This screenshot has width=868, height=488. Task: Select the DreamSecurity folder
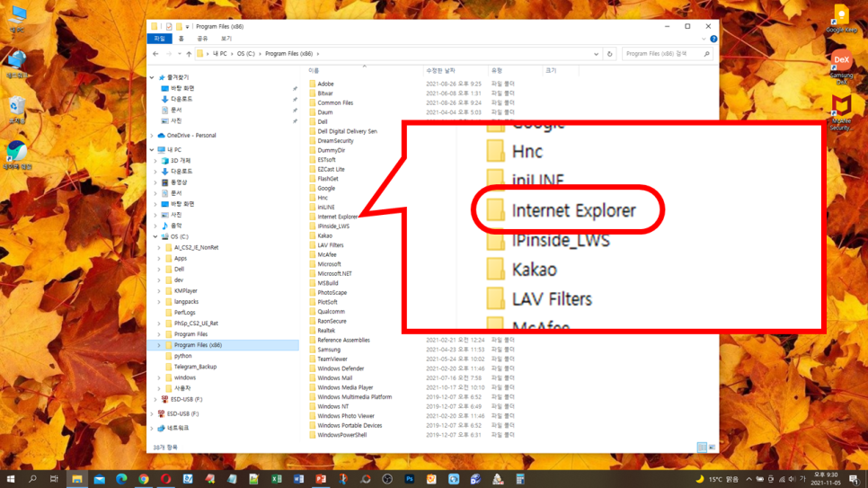(x=335, y=141)
